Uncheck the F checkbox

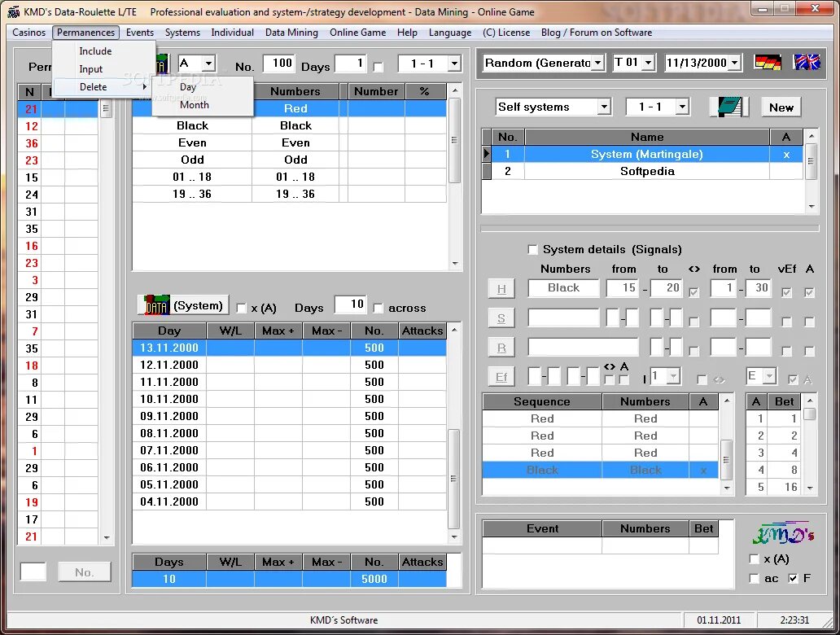(x=794, y=578)
